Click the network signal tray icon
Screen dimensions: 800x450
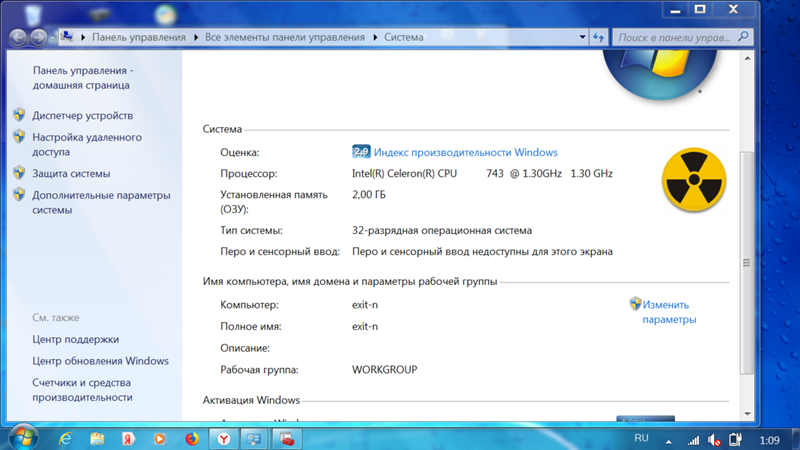tap(693, 439)
